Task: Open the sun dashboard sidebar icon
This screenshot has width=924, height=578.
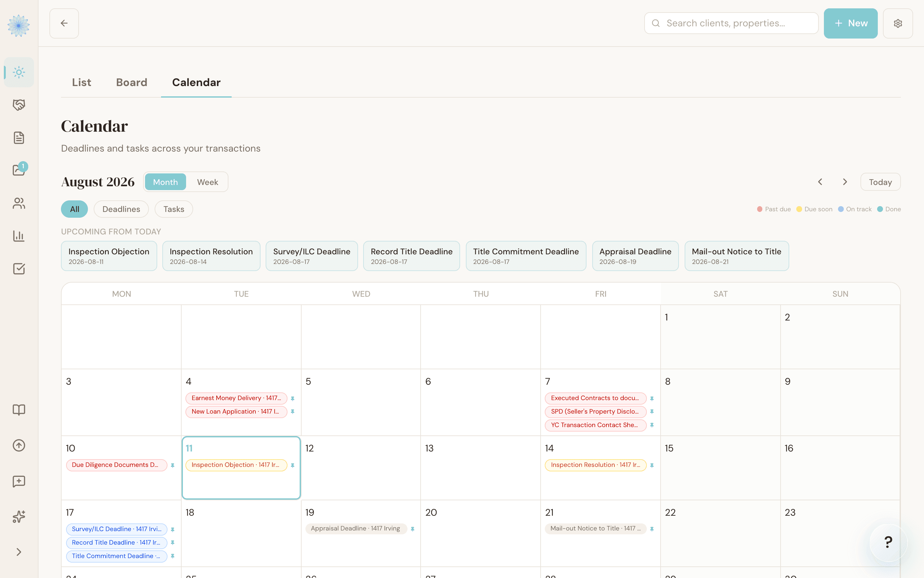Action: 19,72
